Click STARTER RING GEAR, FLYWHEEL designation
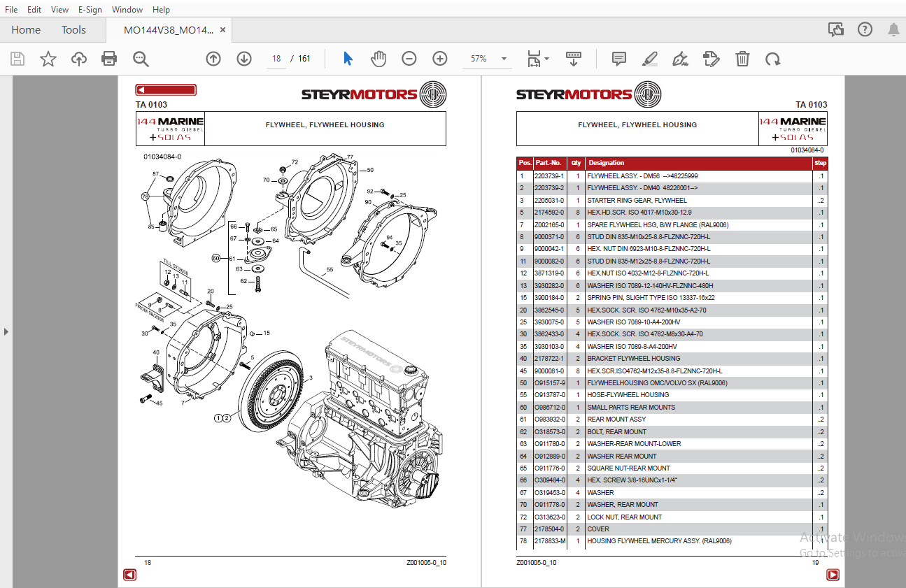 (x=637, y=201)
